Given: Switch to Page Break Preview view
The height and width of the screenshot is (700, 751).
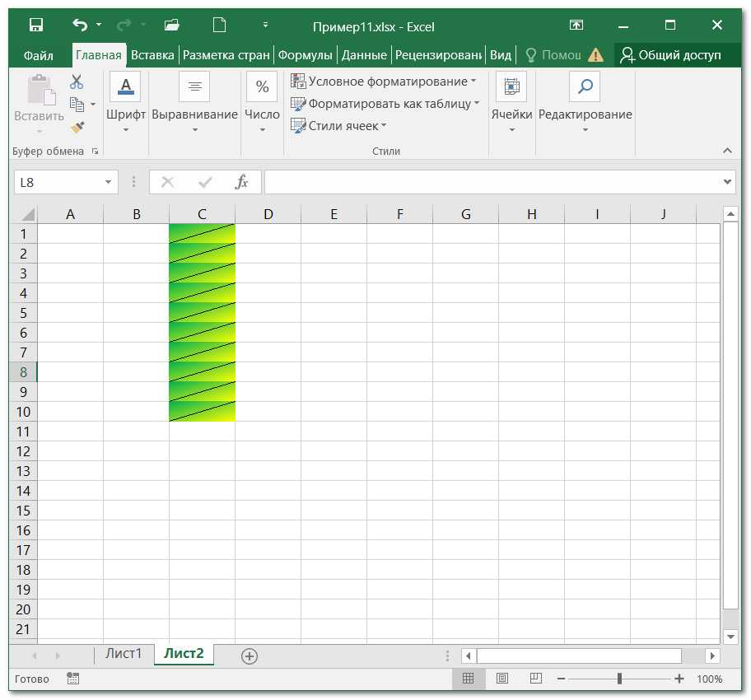Looking at the screenshot, I should [x=536, y=679].
